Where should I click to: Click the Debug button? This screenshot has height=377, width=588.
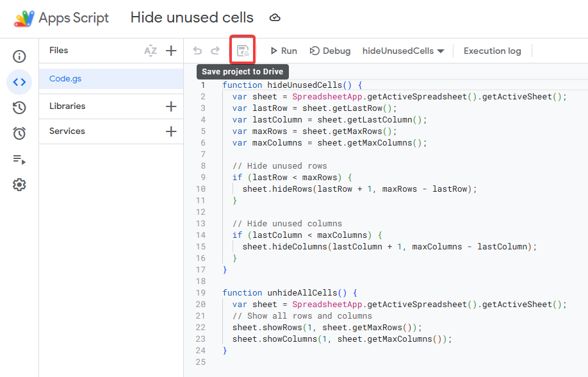click(x=330, y=51)
